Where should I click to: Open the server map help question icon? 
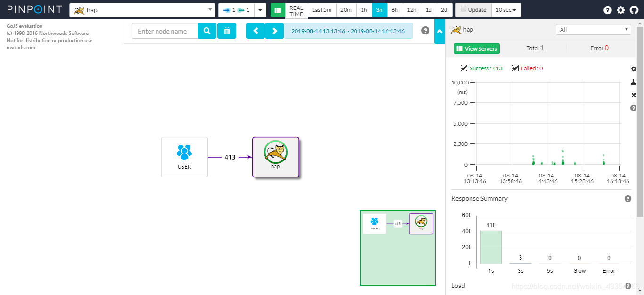(x=425, y=31)
